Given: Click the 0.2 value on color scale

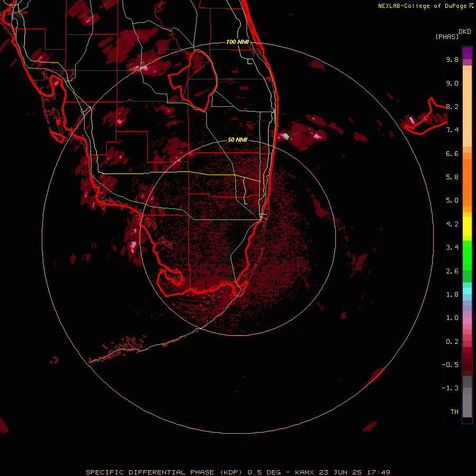Looking at the screenshot, I should [x=452, y=342].
